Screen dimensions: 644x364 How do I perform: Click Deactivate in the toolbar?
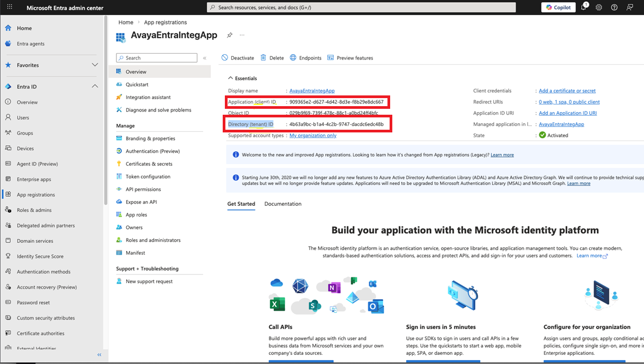point(238,58)
